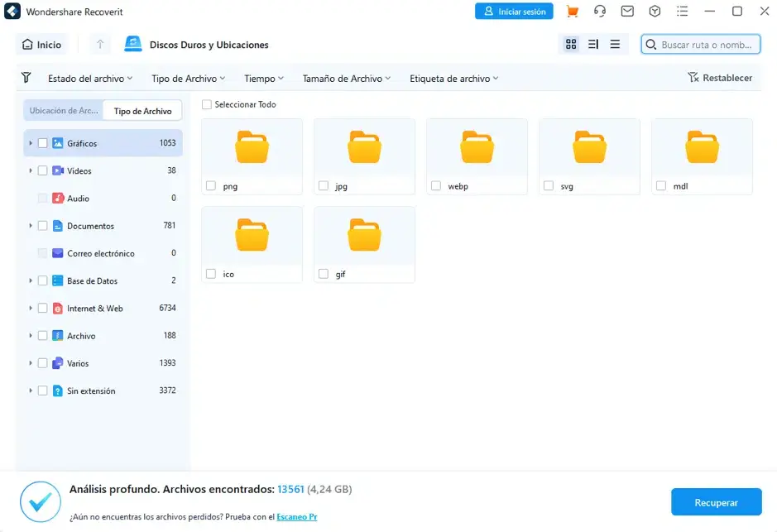Open the Etiqueta de archivo dropdown
Screen dimensions: 777x532
click(454, 79)
